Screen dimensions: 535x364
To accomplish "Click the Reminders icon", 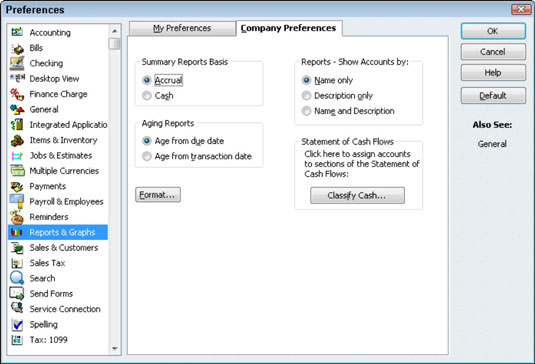I will 16,217.
